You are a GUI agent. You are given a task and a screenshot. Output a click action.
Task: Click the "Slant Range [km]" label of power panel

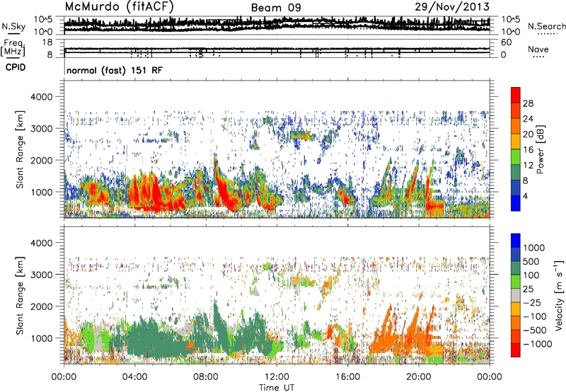[20, 149]
